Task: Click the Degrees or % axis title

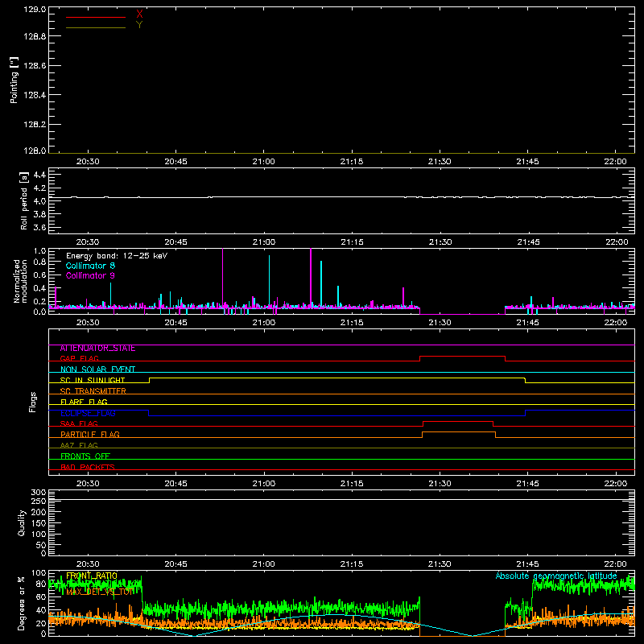Action: 21,603
